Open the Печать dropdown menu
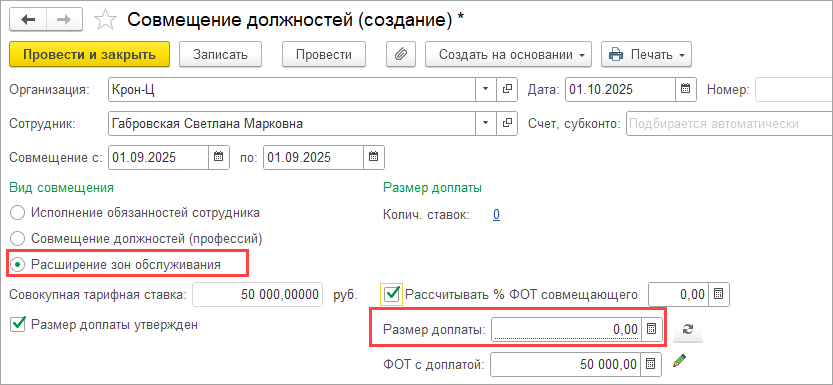 [646, 54]
